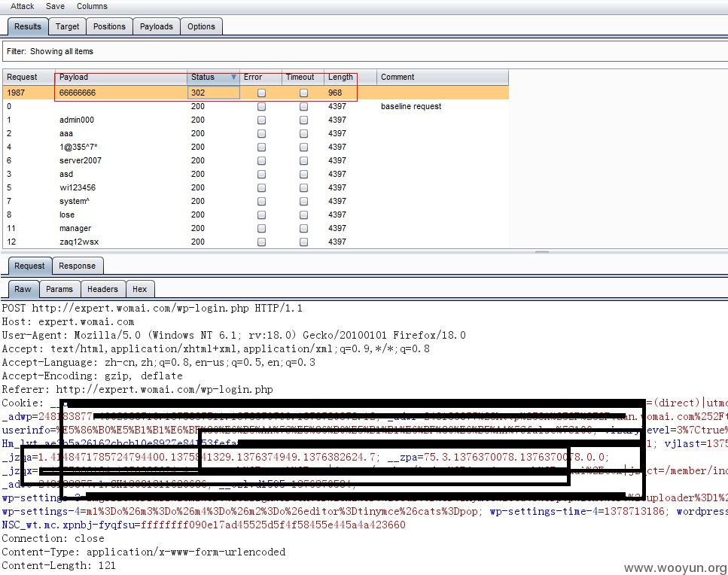Select the 1@3$5^7* payload row
This screenshot has width=728, height=575.
click(256, 147)
